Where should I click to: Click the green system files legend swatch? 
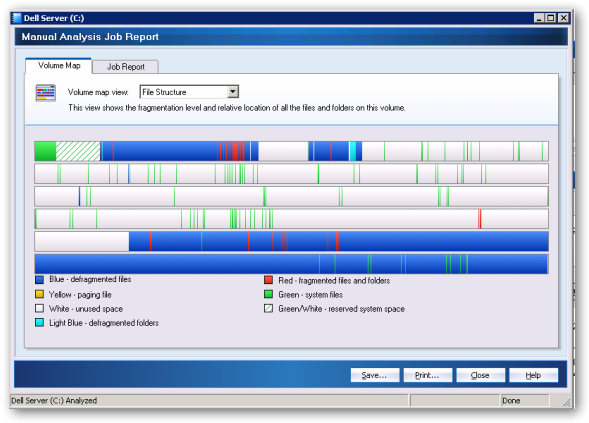pyautogui.click(x=268, y=294)
